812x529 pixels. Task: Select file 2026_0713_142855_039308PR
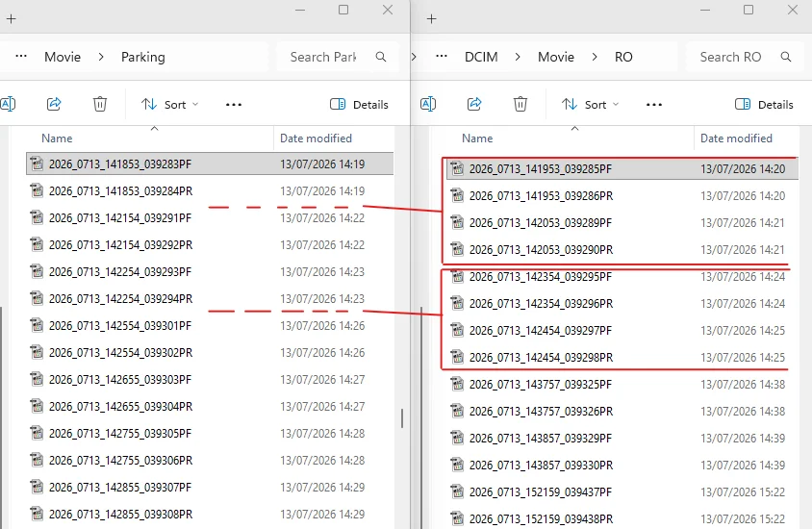point(210,514)
